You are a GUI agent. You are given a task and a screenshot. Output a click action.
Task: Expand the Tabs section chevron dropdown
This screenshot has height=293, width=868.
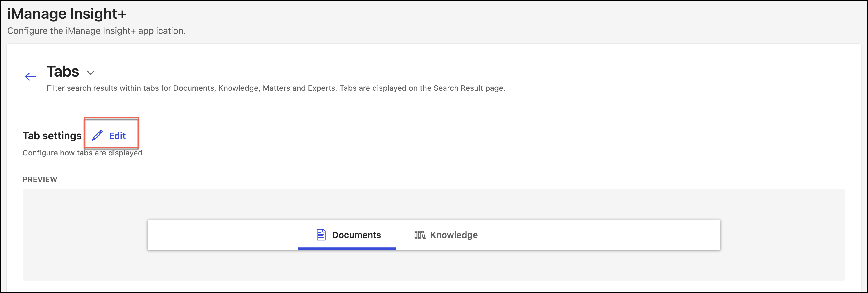tap(91, 72)
